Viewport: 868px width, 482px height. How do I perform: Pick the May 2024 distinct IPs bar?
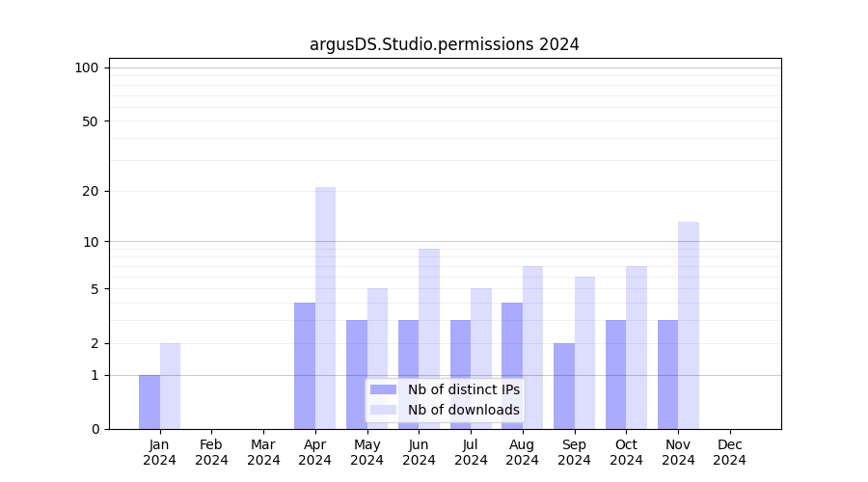(x=357, y=374)
